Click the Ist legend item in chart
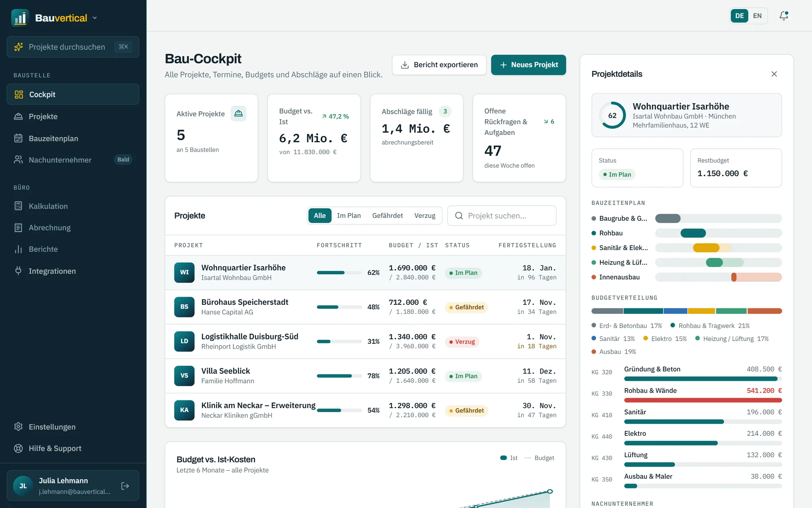 click(x=509, y=458)
